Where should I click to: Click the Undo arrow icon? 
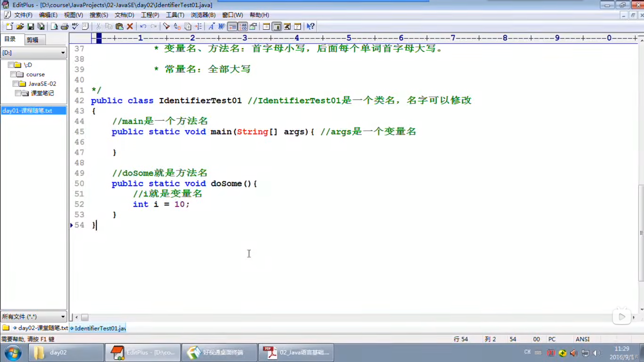pos(143,26)
